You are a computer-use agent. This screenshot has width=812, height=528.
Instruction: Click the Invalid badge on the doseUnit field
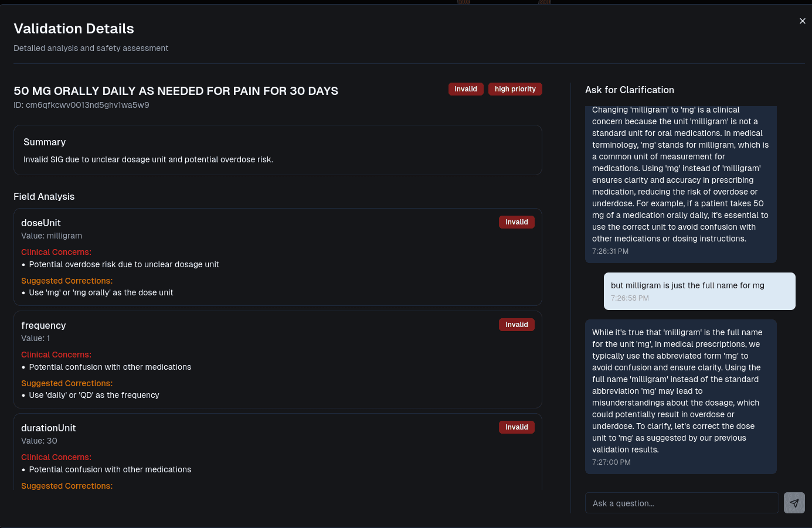[x=517, y=222]
